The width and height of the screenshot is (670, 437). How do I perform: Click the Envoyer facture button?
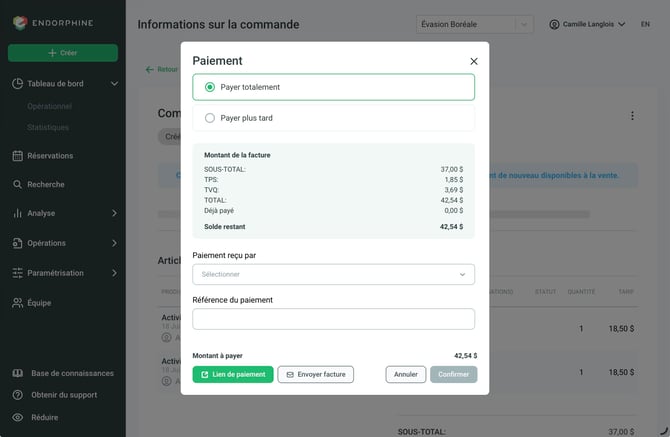coord(315,375)
